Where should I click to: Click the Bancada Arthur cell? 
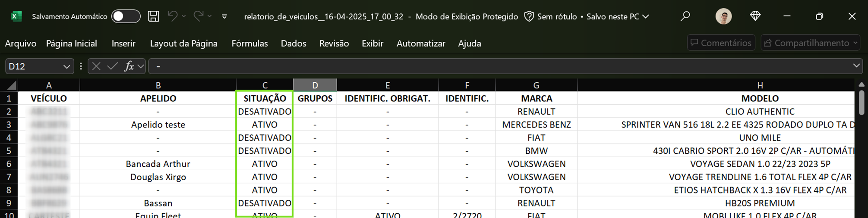(x=158, y=164)
